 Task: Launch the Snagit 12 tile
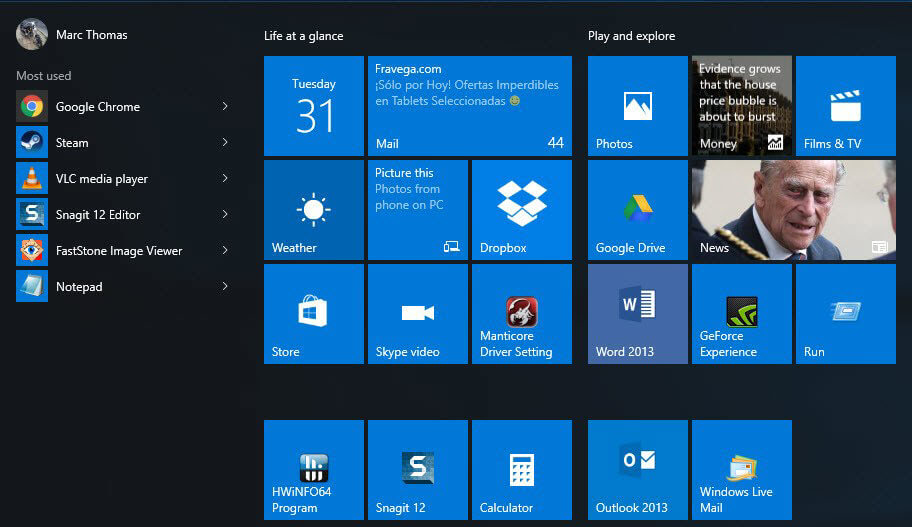(418, 470)
